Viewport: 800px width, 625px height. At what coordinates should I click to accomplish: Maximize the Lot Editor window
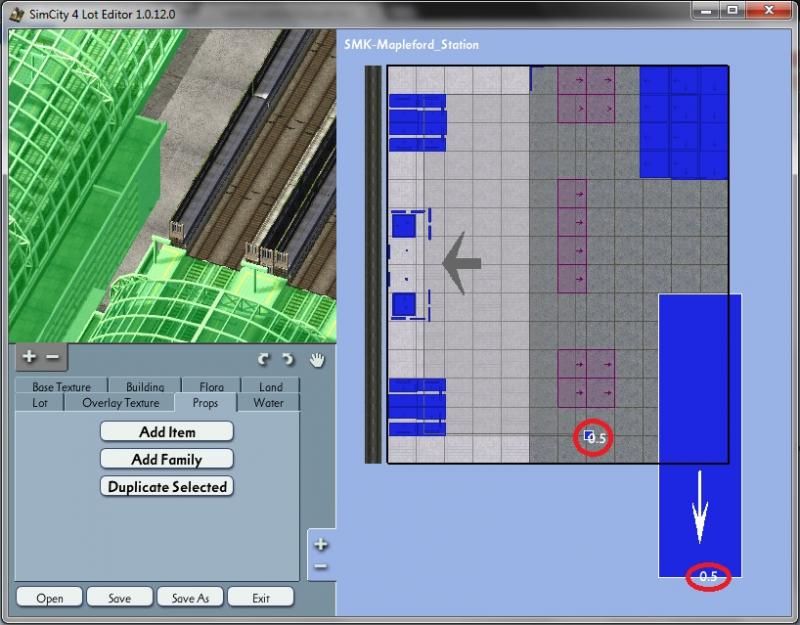point(733,10)
